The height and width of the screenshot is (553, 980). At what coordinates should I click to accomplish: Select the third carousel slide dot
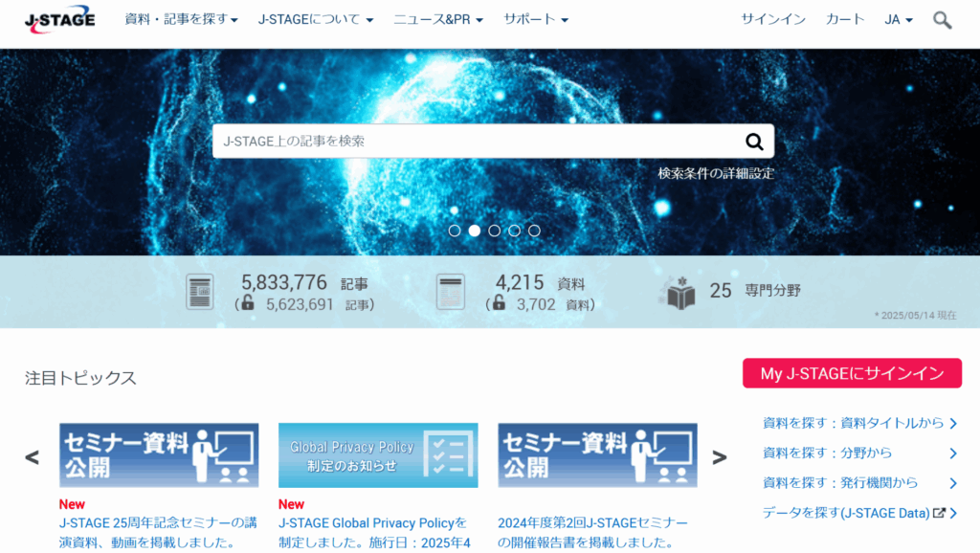495,231
